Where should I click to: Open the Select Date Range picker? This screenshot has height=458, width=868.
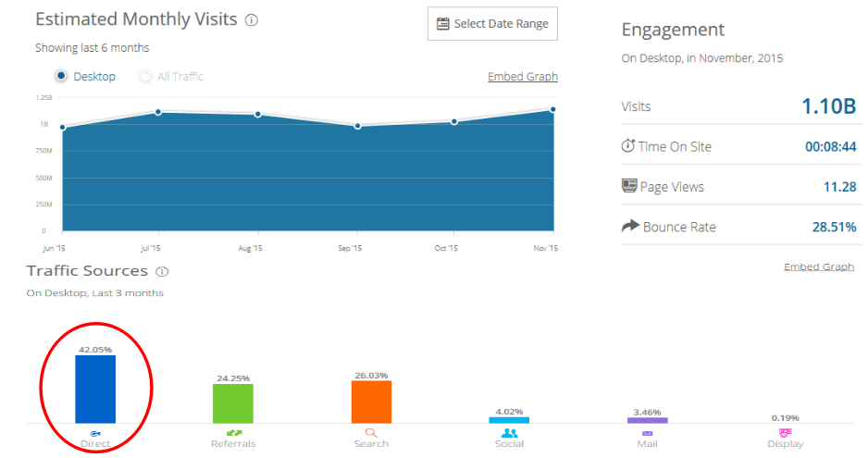[x=492, y=24]
